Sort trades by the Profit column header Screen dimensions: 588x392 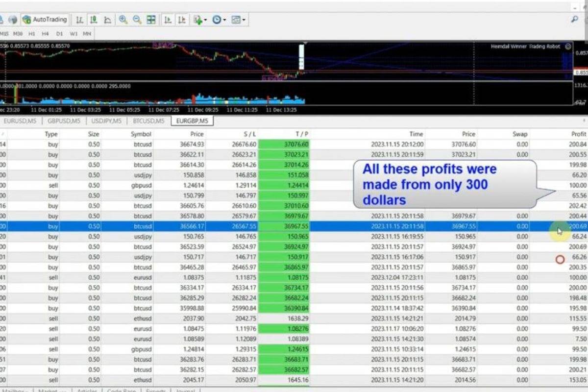(578, 134)
